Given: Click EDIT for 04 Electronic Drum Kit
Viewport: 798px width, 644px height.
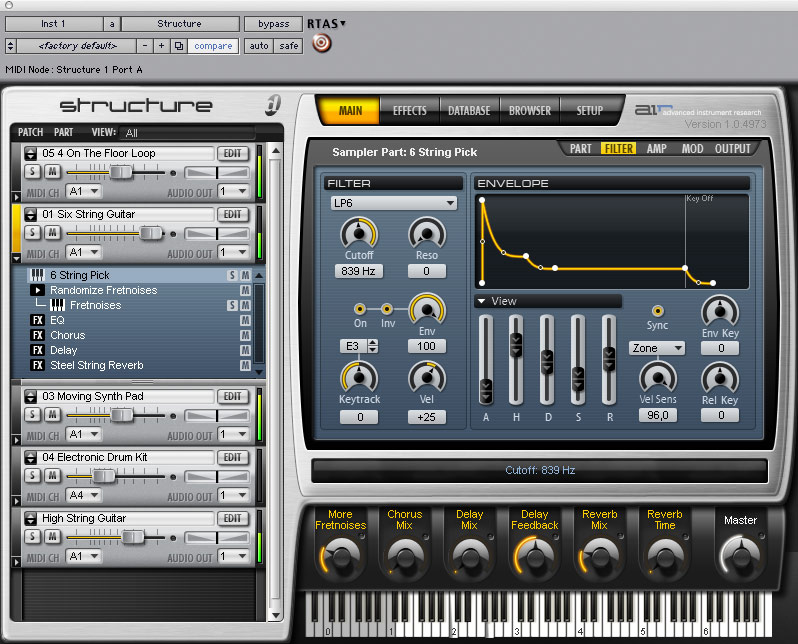Looking at the screenshot, I should tap(233, 457).
